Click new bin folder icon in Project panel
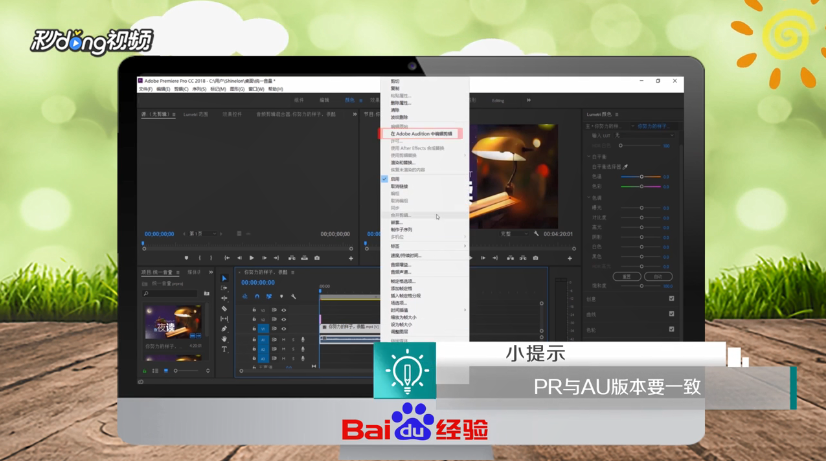This screenshot has height=461, width=826. (206, 293)
